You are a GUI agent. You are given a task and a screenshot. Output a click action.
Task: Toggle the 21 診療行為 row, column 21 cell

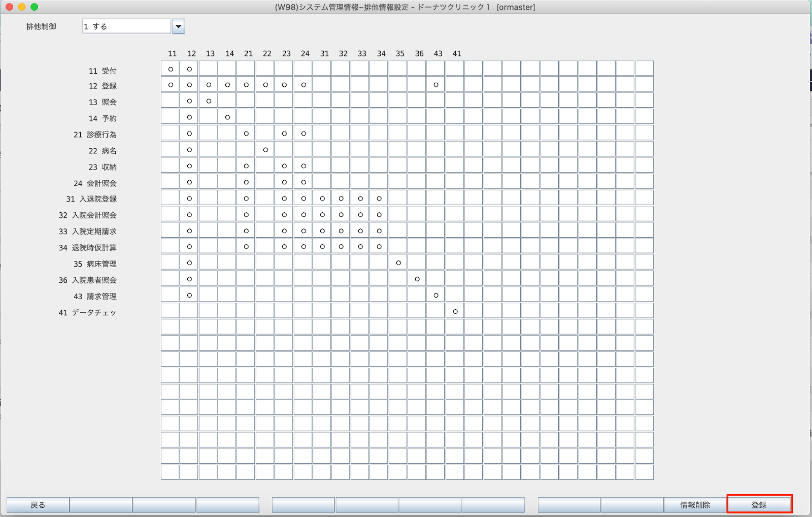[x=246, y=133]
